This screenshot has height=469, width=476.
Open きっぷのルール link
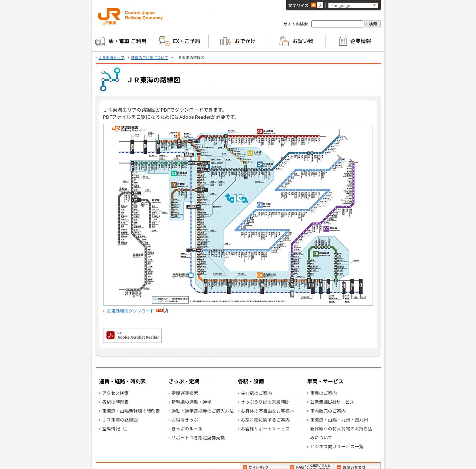(x=187, y=429)
